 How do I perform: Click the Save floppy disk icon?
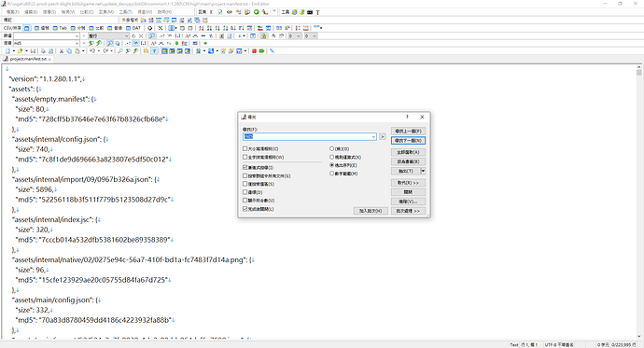pyautogui.click(x=33, y=51)
